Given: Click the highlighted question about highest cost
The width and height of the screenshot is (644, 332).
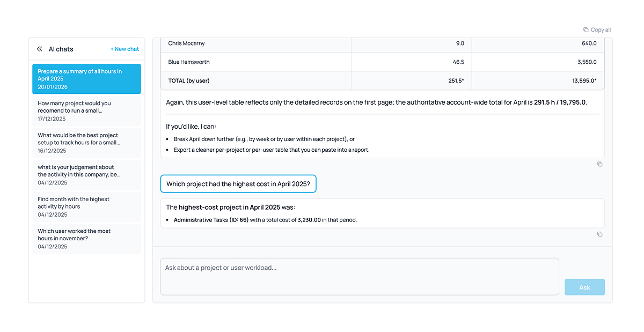Looking at the screenshot, I should (238, 183).
